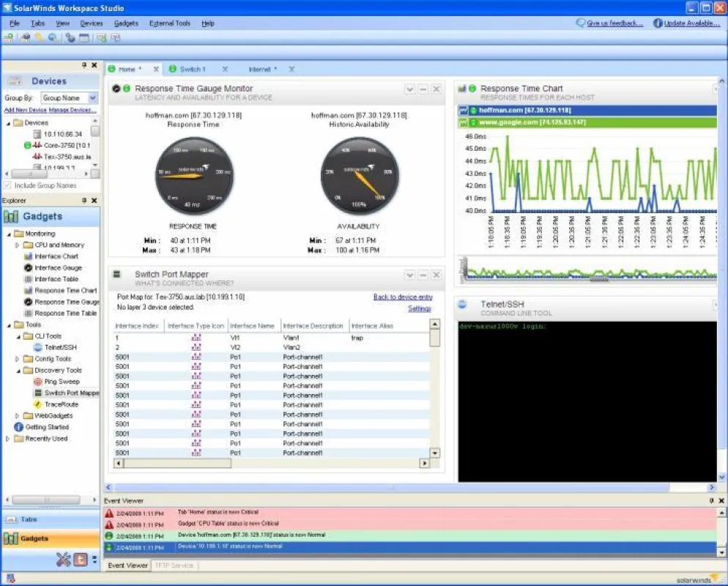Toggle Include Group Names checkbox
Screen dimensions: 728x586
point(7,185)
